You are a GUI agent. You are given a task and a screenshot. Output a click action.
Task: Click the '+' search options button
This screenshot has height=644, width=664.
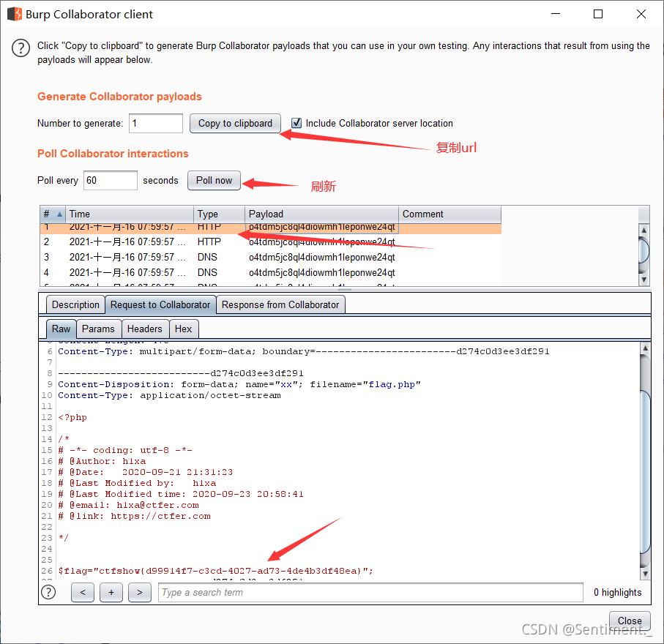(x=111, y=592)
